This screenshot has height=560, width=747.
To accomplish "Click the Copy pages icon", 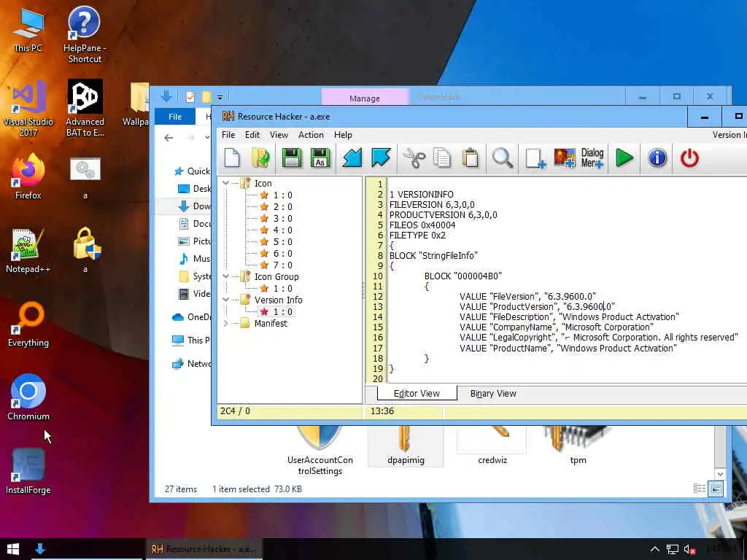I will coord(442,158).
